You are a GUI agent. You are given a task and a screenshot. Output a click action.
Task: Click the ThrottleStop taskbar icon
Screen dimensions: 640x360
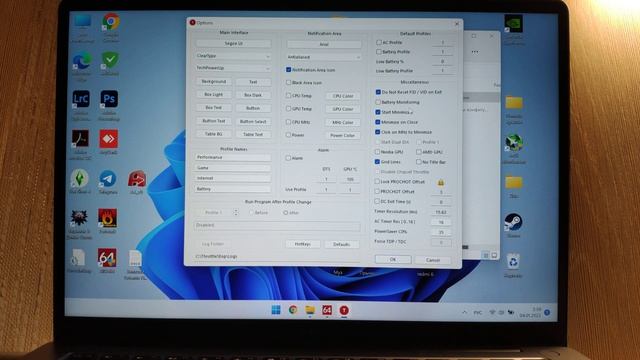pyautogui.click(x=344, y=310)
